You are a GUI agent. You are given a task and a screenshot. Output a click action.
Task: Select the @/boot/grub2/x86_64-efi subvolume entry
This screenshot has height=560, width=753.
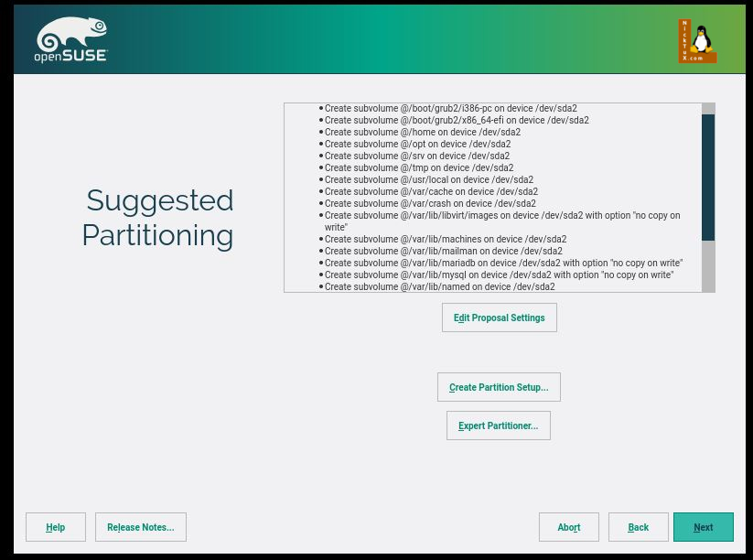[456, 120]
